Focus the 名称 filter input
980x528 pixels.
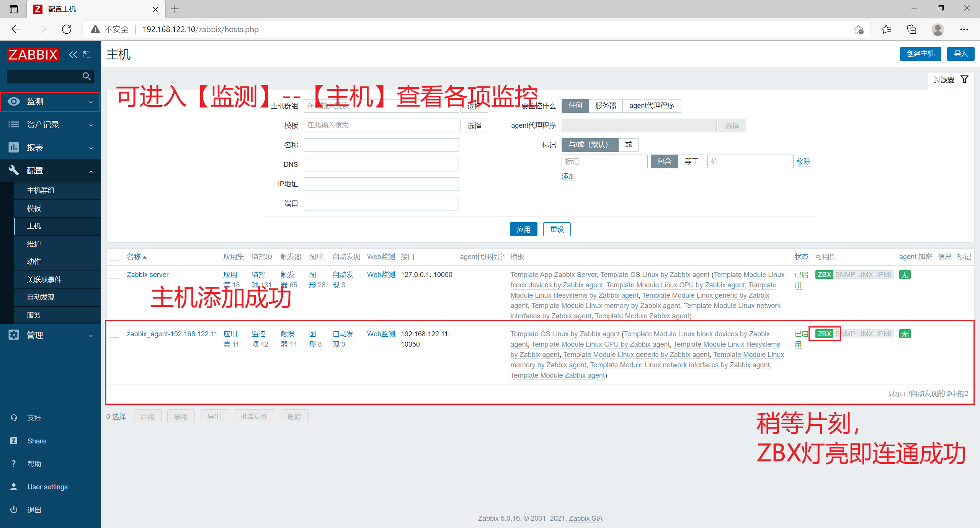point(381,145)
